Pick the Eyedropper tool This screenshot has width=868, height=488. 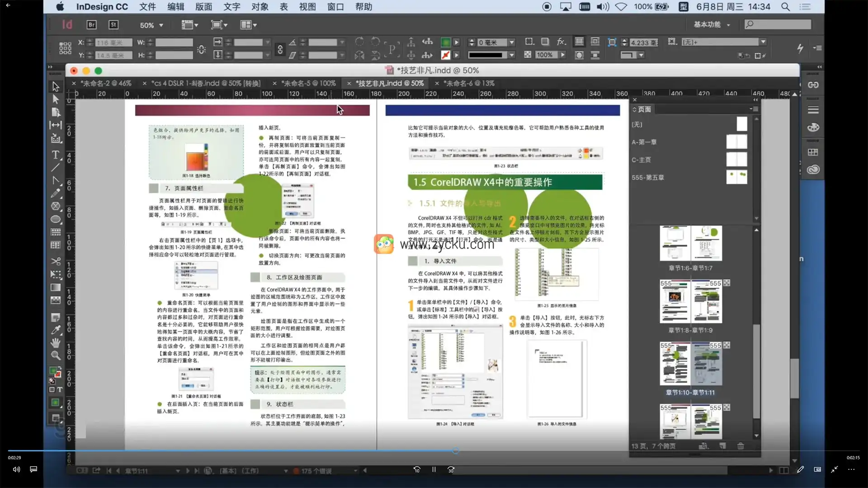tap(56, 330)
